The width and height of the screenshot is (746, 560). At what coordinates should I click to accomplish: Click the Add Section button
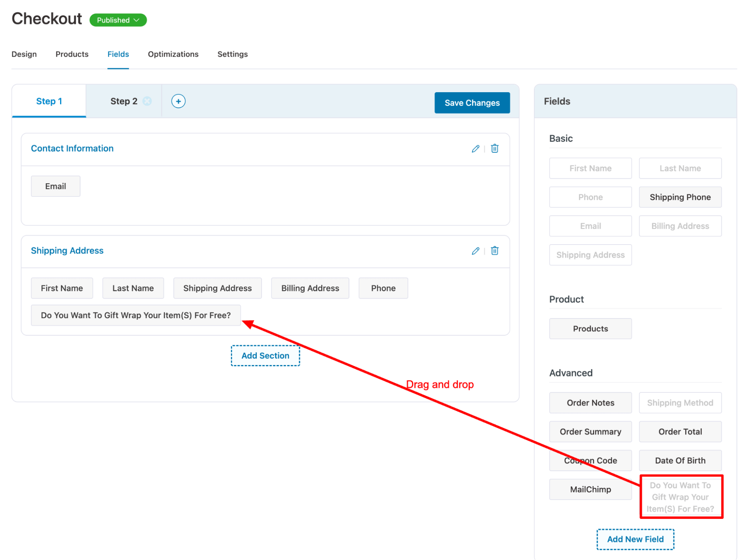(265, 355)
